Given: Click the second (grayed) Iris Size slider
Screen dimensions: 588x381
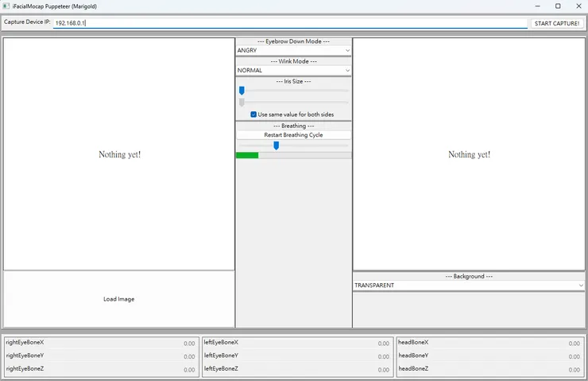Looking at the screenshot, I should [294, 102].
